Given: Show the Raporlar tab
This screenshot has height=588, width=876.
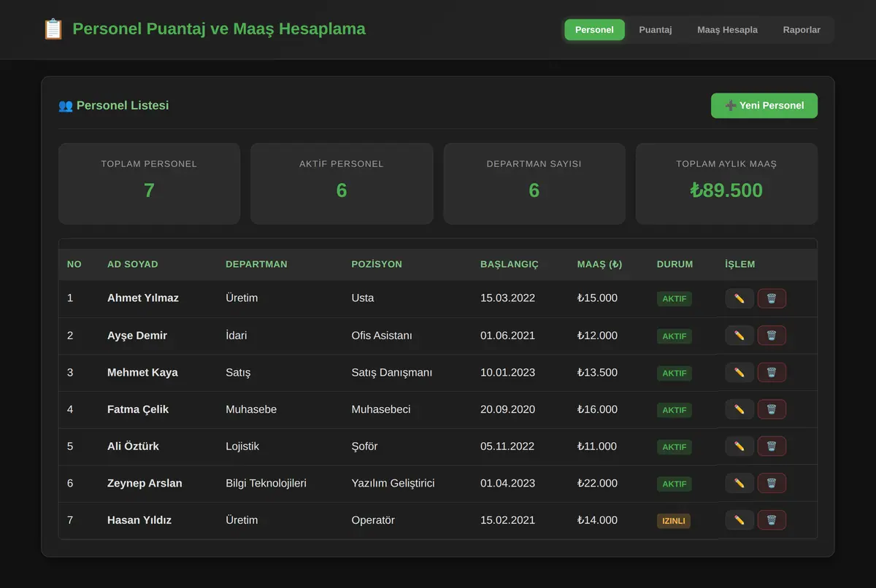Looking at the screenshot, I should (802, 30).
